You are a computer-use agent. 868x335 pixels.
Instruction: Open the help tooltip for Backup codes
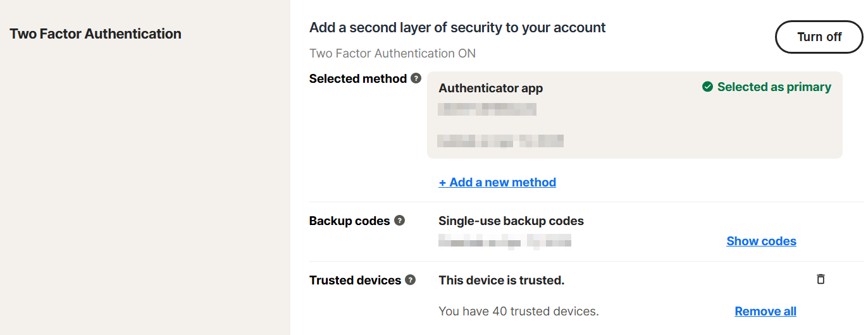pos(399,221)
